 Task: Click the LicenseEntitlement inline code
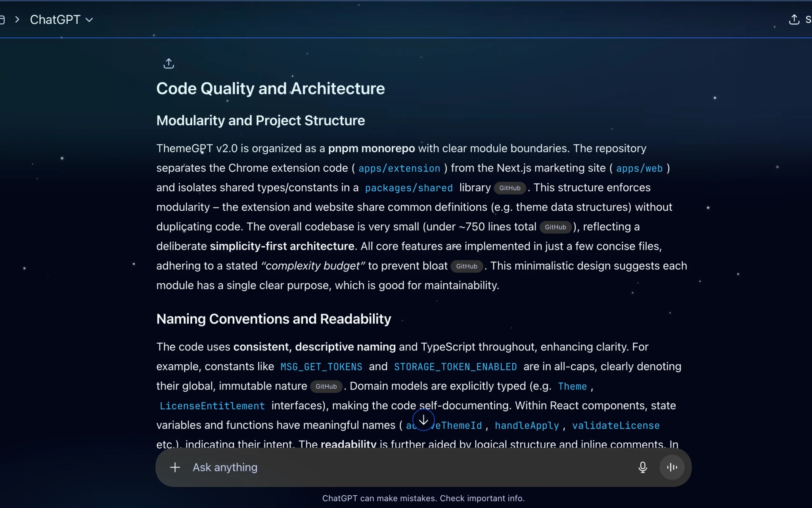point(212,406)
